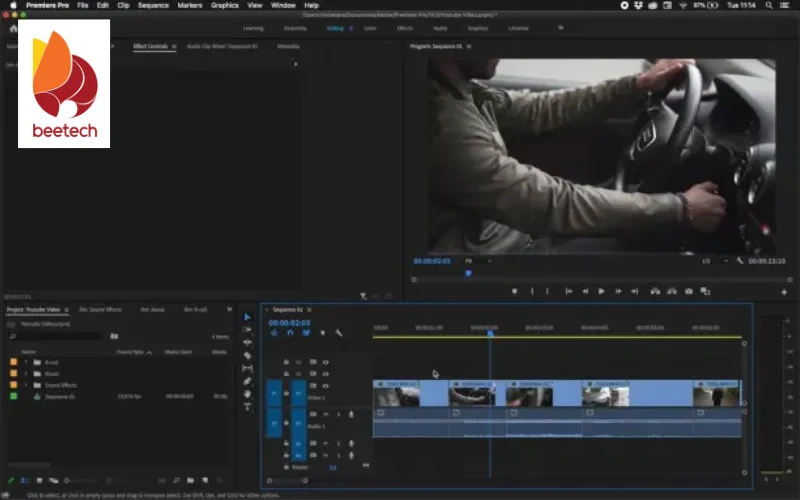Expand the Music bin folder
800x500 pixels.
pos(26,373)
